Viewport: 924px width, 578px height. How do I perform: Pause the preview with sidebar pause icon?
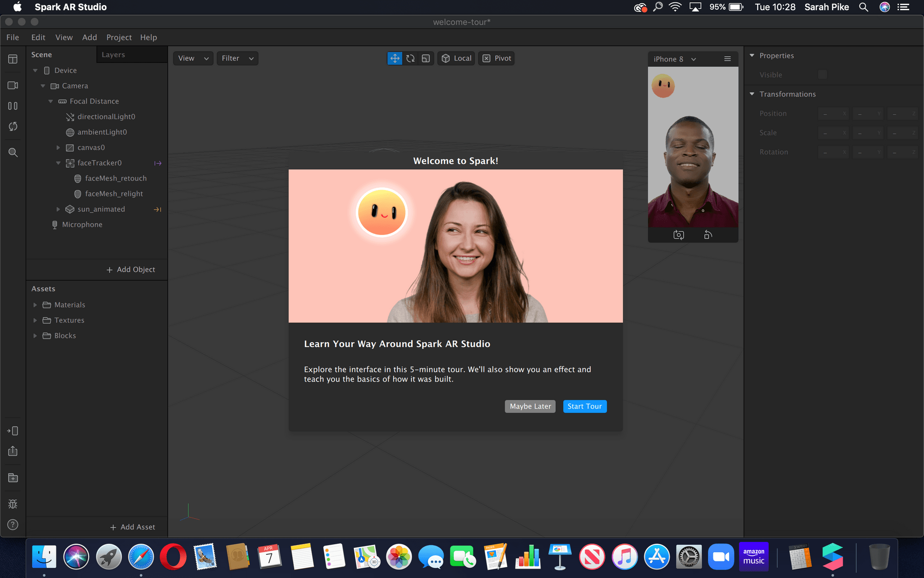coord(13,106)
